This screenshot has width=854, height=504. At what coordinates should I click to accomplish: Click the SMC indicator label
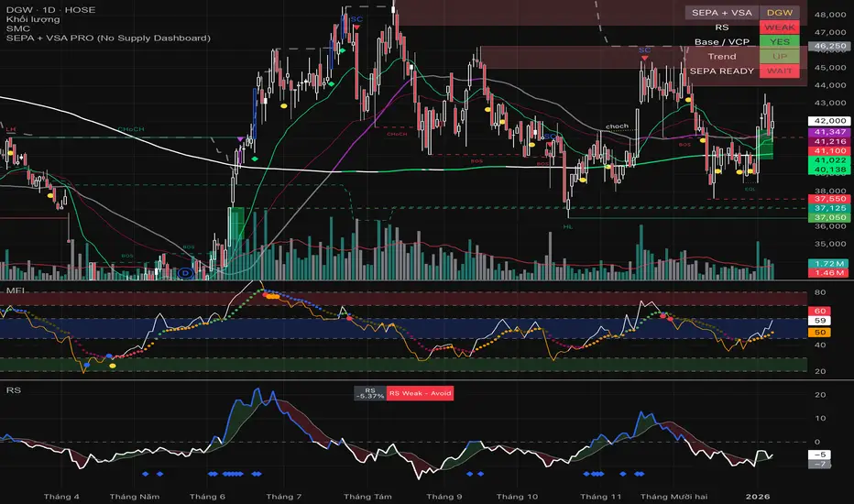point(18,28)
